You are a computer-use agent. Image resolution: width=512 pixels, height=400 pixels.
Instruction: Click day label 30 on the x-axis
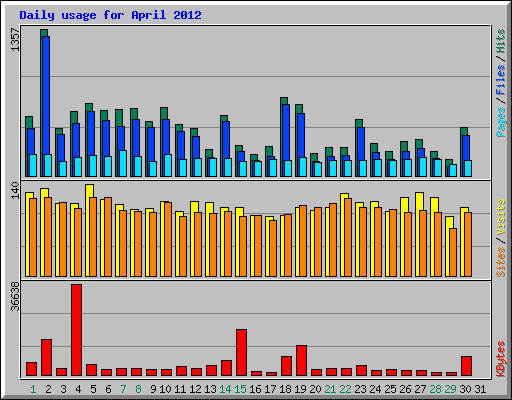(x=465, y=389)
